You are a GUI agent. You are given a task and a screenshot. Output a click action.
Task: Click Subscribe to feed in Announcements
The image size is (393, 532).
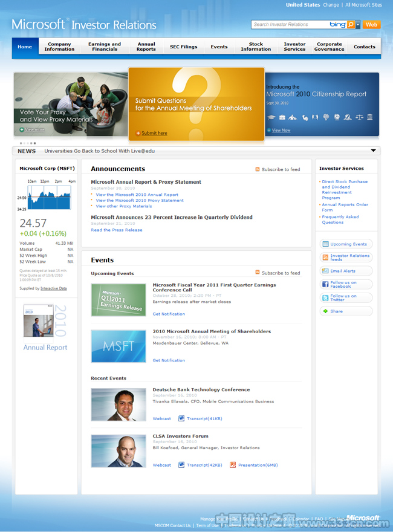pyautogui.click(x=281, y=169)
